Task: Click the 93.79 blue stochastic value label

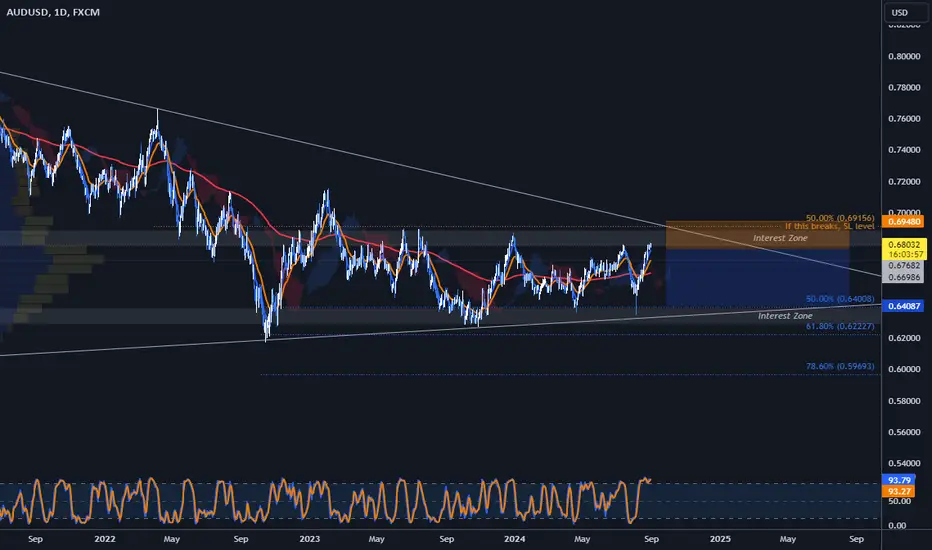Action: (x=899, y=480)
